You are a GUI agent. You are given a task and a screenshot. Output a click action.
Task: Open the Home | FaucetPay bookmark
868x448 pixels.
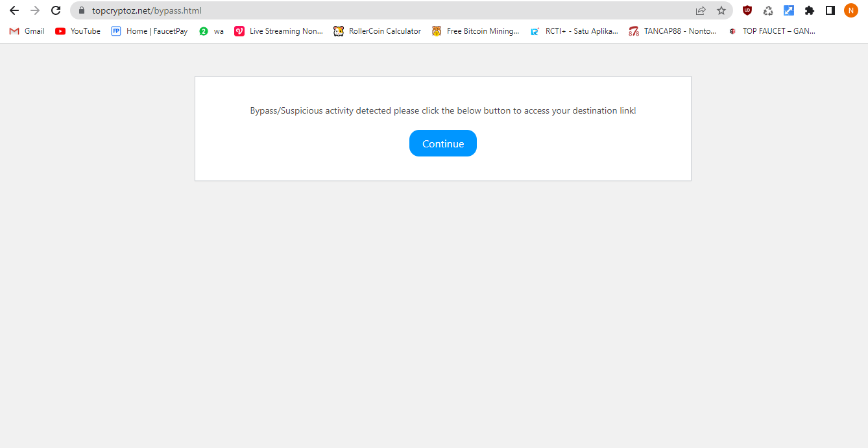pos(149,31)
